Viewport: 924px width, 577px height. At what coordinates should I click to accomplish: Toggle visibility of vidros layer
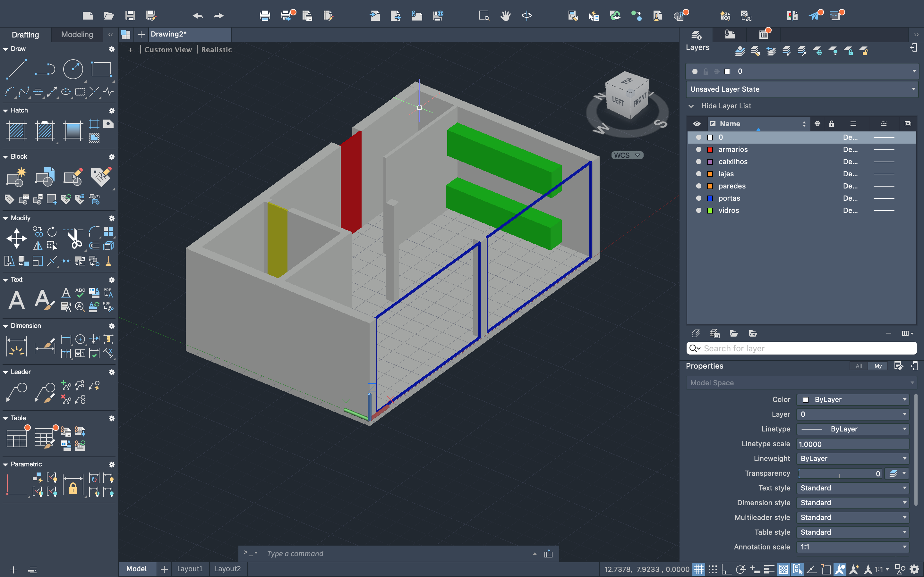click(x=698, y=211)
